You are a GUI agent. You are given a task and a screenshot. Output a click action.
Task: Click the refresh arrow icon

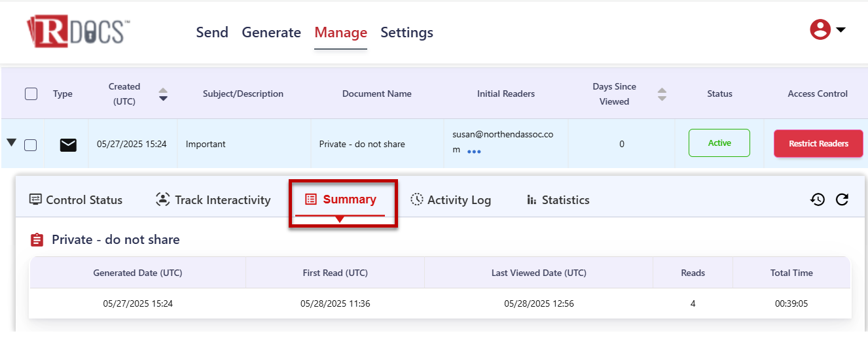842,200
